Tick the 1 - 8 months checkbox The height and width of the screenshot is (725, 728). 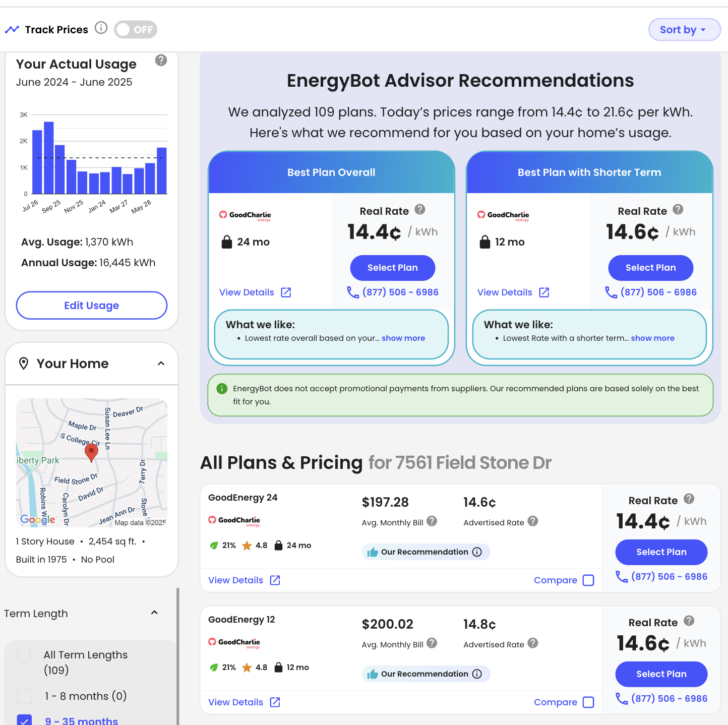click(x=25, y=696)
